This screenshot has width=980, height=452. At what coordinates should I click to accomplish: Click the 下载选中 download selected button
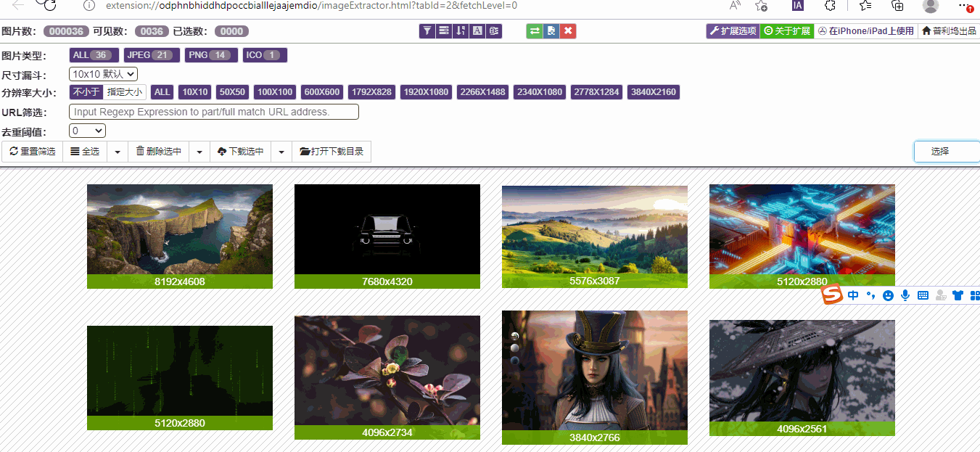click(x=241, y=152)
